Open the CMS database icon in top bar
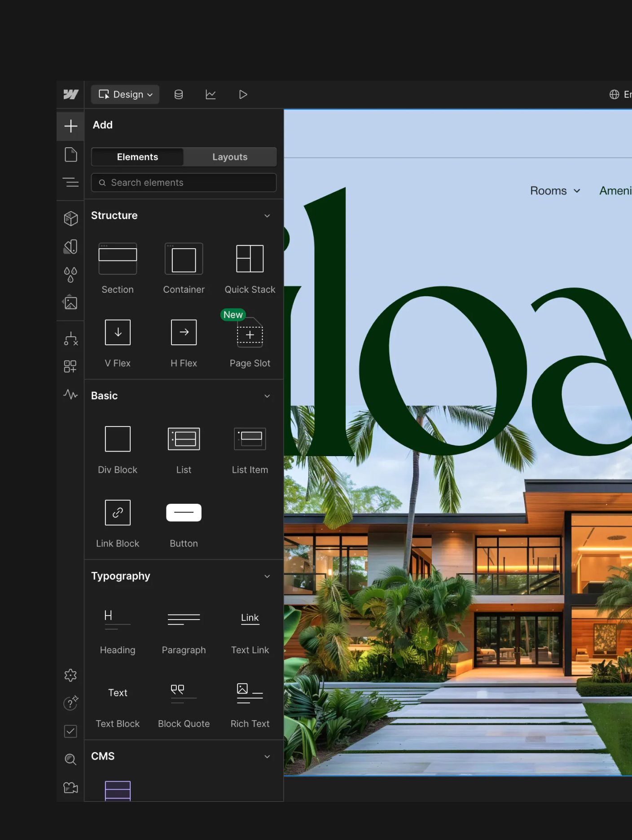The width and height of the screenshot is (632, 840). [178, 94]
